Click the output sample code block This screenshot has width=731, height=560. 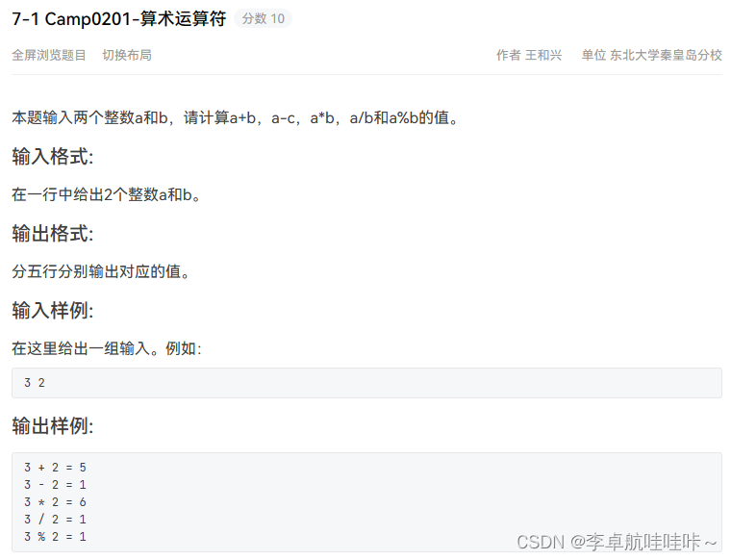pos(366,502)
